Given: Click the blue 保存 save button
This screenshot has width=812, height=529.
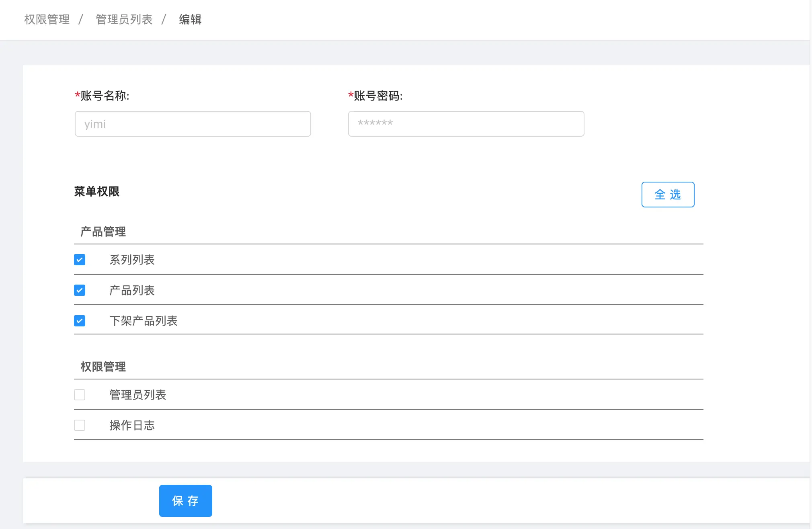Looking at the screenshot, I should 185,501.
